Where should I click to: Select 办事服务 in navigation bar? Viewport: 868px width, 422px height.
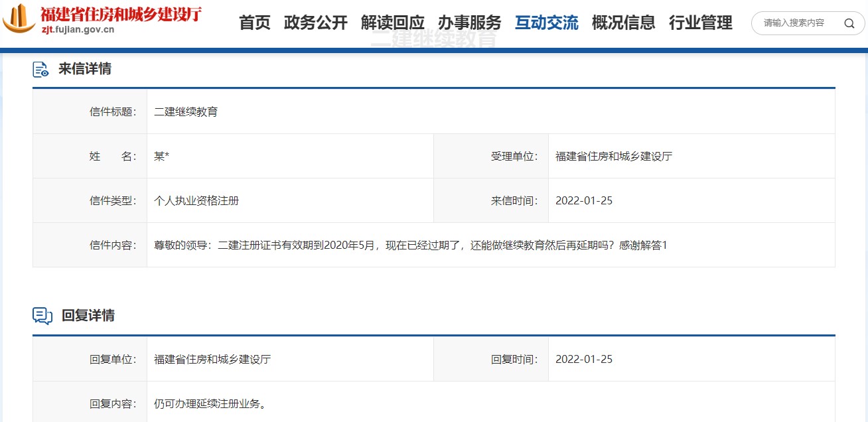[x=469, y=23]
